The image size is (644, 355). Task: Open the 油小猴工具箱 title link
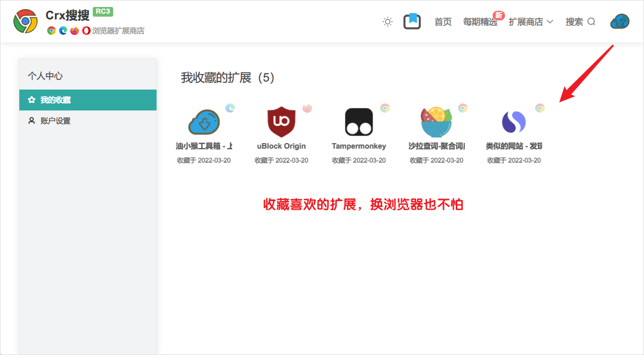pos(204,146)
